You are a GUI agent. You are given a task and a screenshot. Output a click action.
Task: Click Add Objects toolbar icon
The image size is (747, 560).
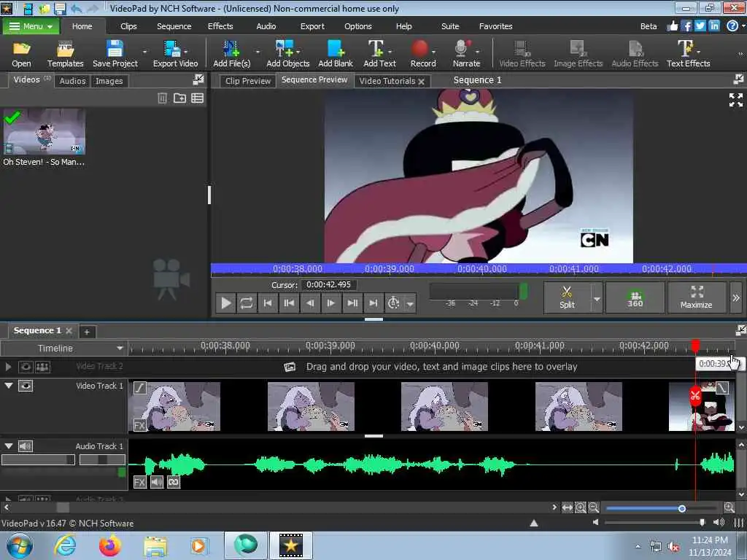tap(287, 54)
